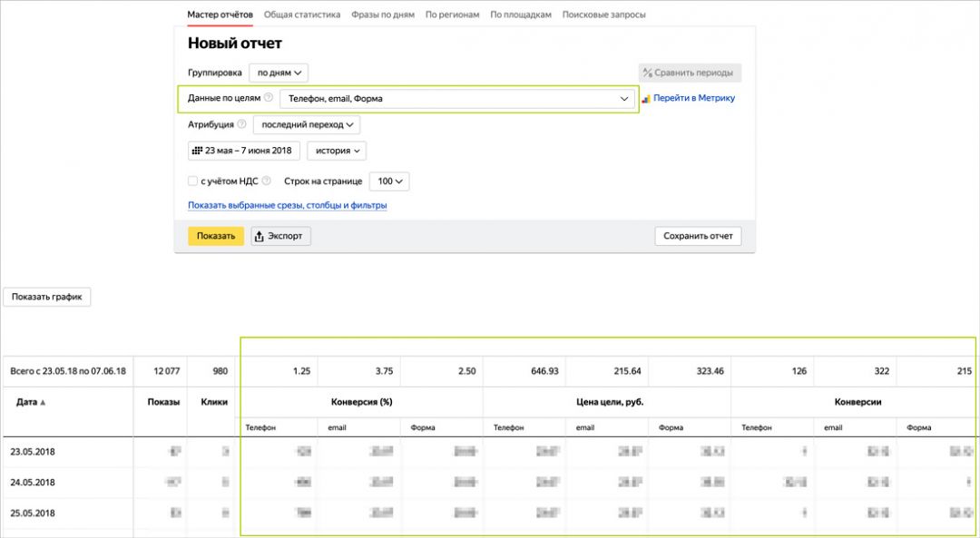
Task: Click the Сохранить отчет button
Action: (x=698, y=236)
